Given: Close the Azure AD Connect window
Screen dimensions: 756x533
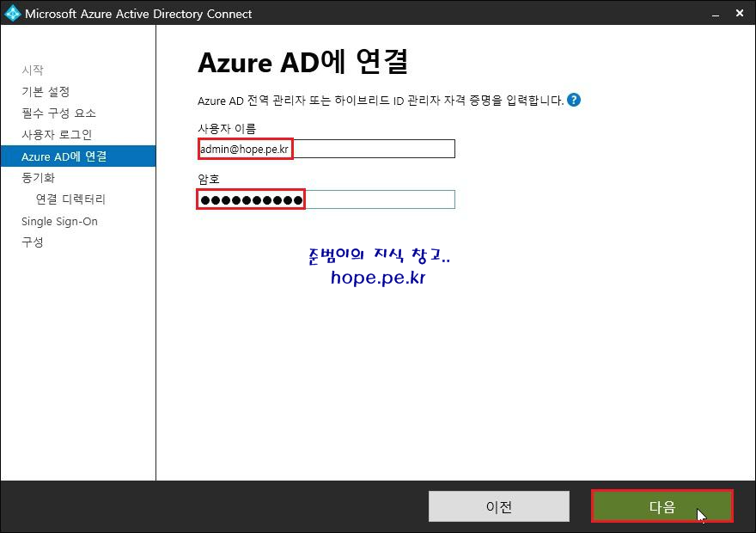Looking at the screenshot, I should pos(740,13).
